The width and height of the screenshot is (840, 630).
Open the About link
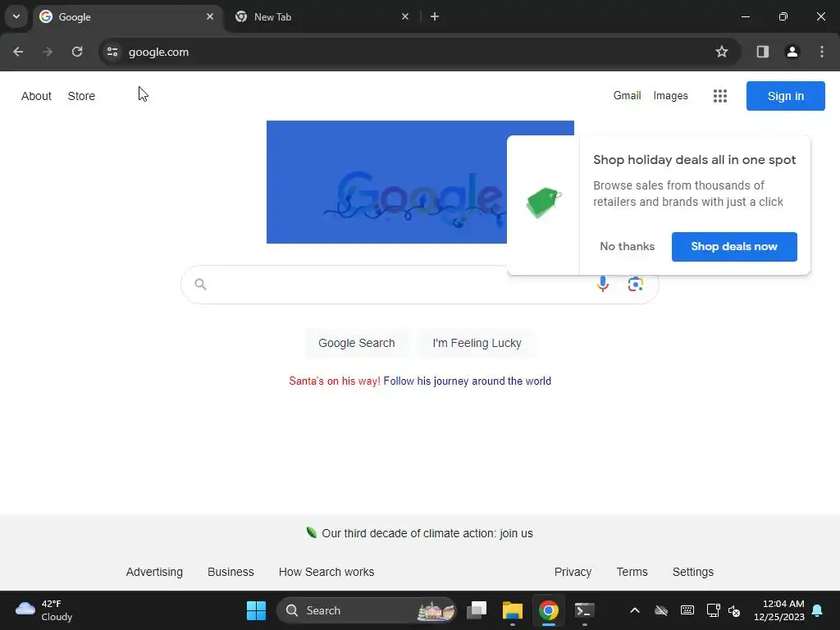click(x=36, y=96)
